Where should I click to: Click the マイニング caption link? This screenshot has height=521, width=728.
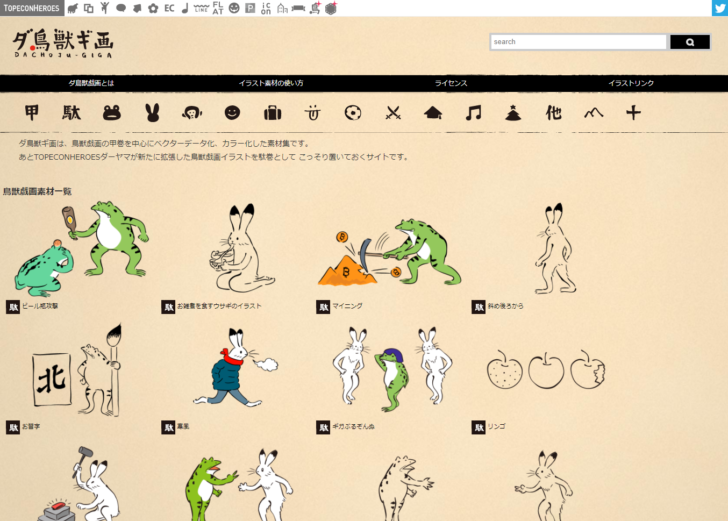(x=347, y=306)
